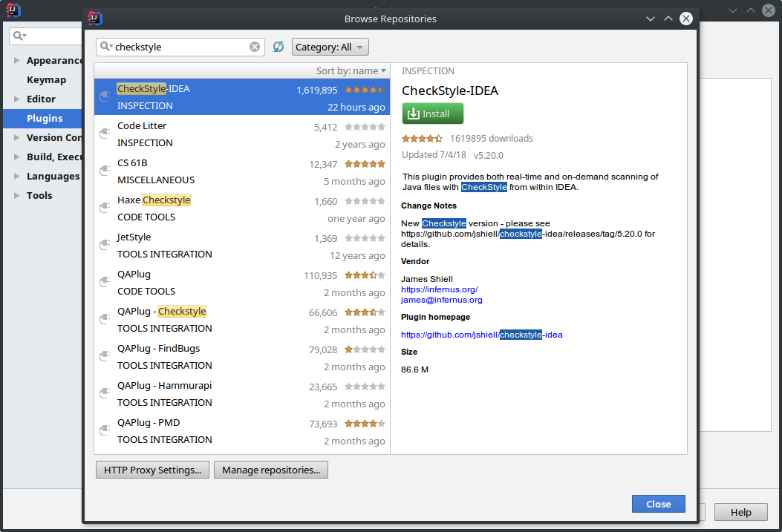Open Tools in the Settings sidebar

[39, 195]
